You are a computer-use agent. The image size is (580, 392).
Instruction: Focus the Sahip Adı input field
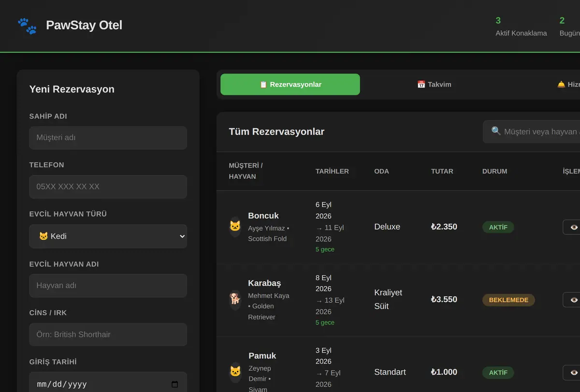point(108,138)
